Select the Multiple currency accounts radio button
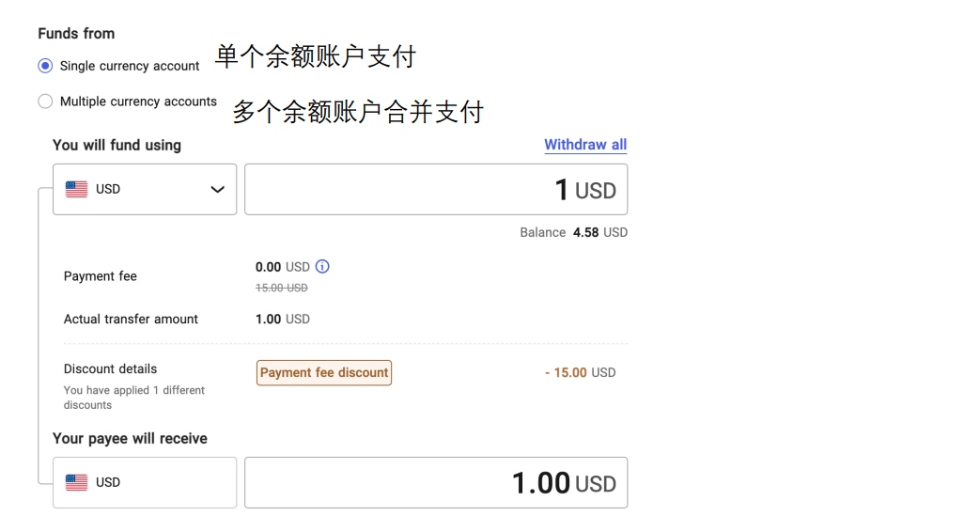The width and height of the screenshot is (980, 532). pyautogui.click(x=45, y=102)
